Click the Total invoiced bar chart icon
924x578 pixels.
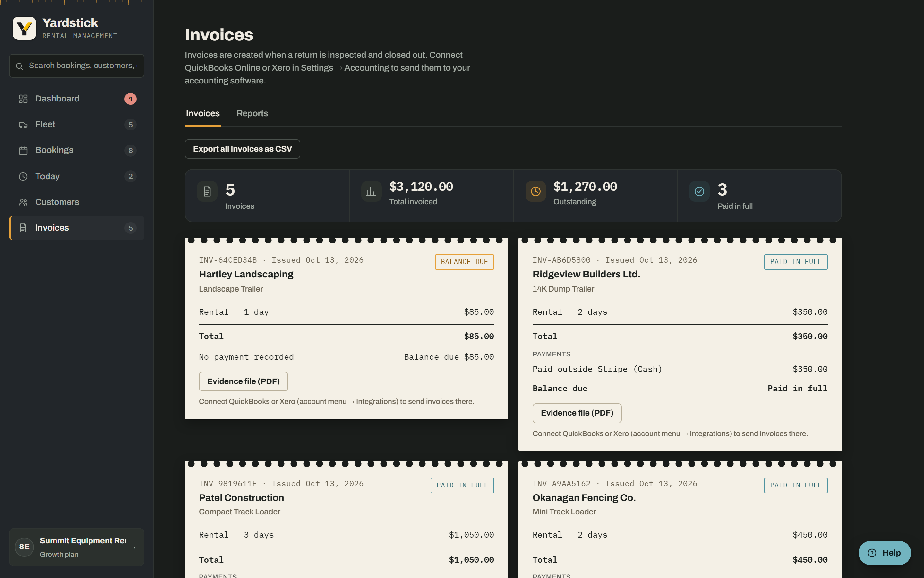[371, 191]
